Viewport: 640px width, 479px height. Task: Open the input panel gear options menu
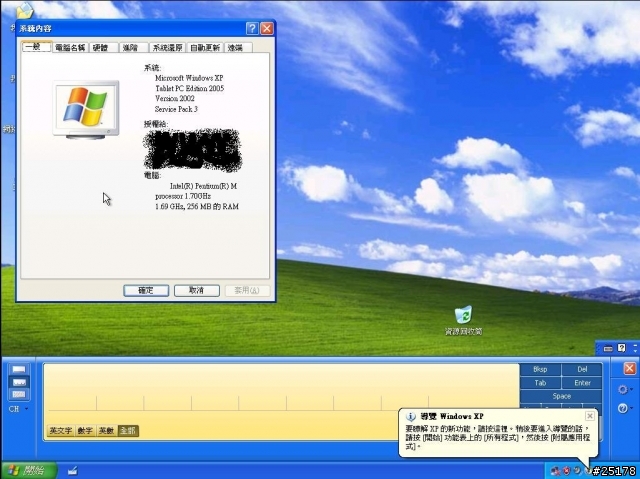click(x=624, y=390)
